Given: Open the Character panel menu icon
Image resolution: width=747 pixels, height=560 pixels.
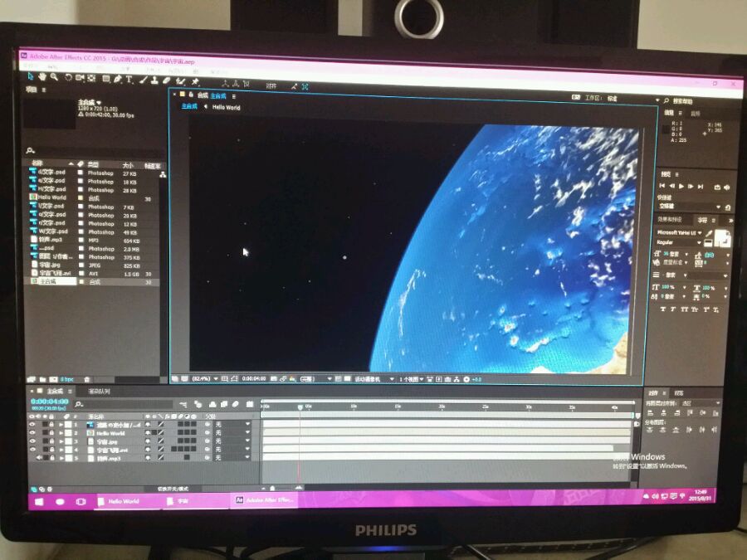Looking at the screenshot, I should (714, 221).
